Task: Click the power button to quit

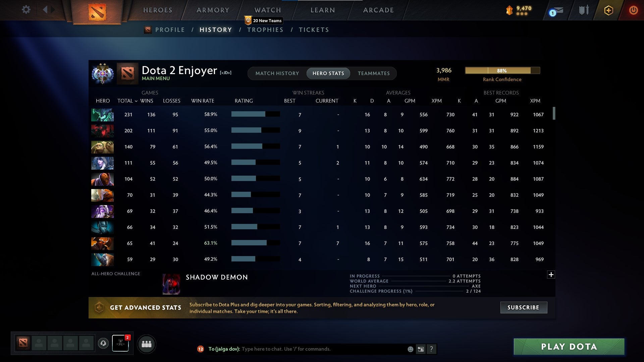Action: point(634,10)
